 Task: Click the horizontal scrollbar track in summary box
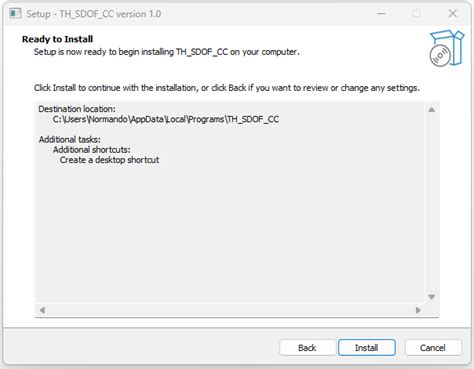230,310
